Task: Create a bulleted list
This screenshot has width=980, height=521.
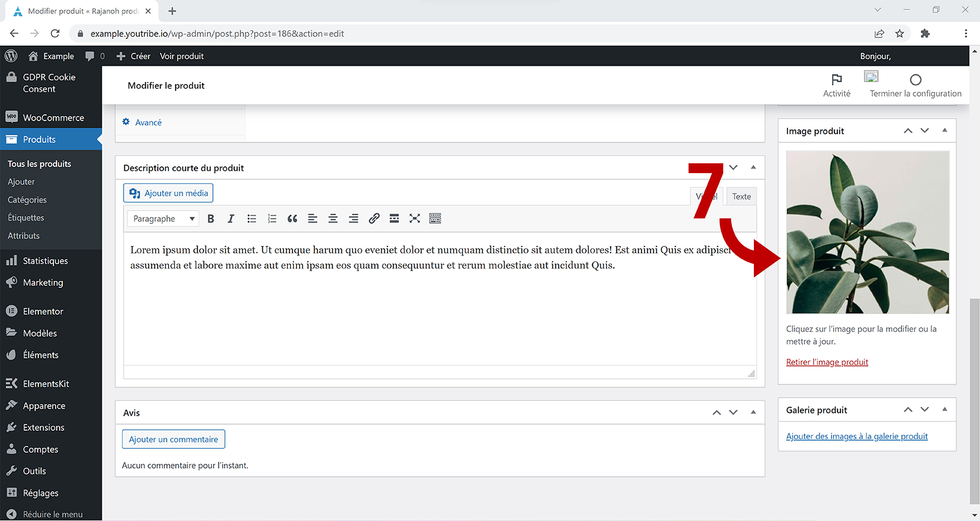Action: click(252, 218)
